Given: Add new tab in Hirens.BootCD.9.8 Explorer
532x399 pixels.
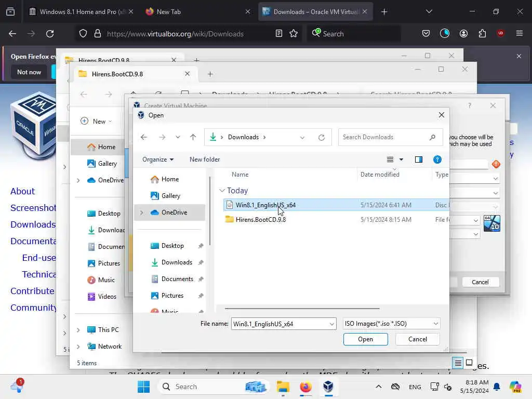Looking at the screenshot, I should point(210,74).
